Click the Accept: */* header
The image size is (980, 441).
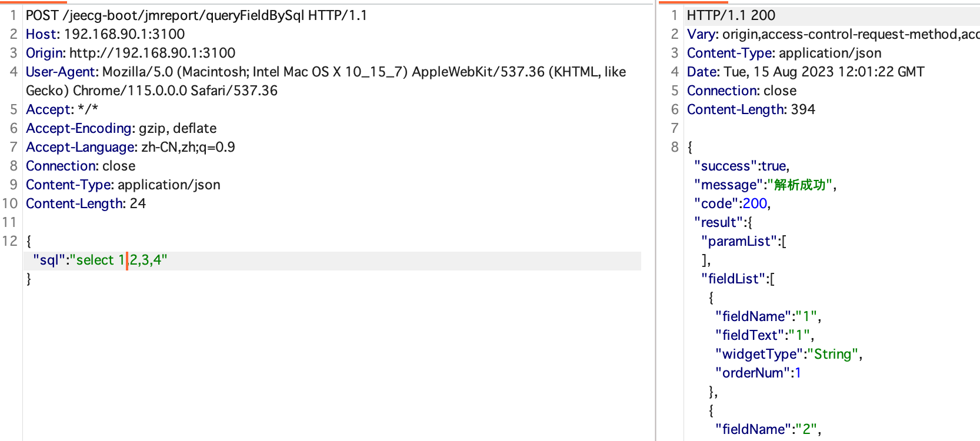click(x=62, y=109)
